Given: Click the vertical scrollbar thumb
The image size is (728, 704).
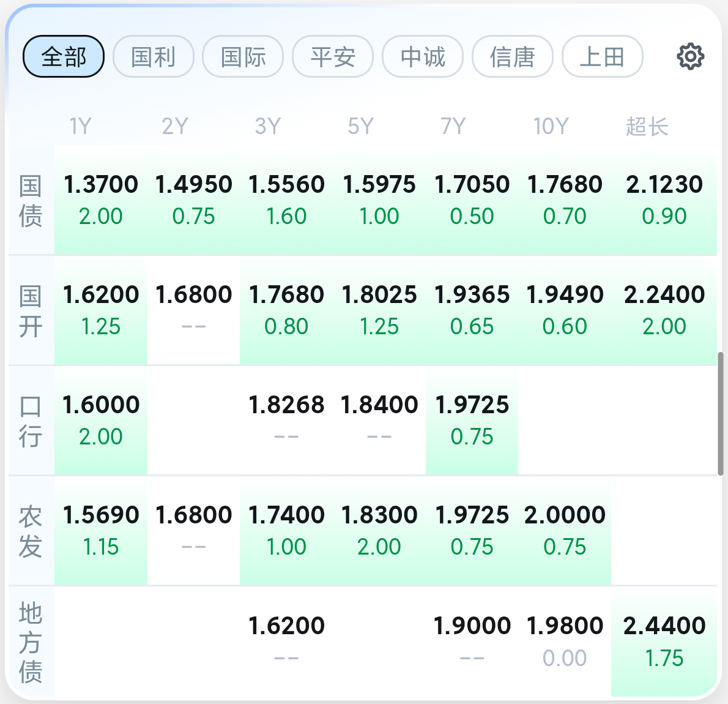Looking at the screenshot, I should tap(721, 414).
